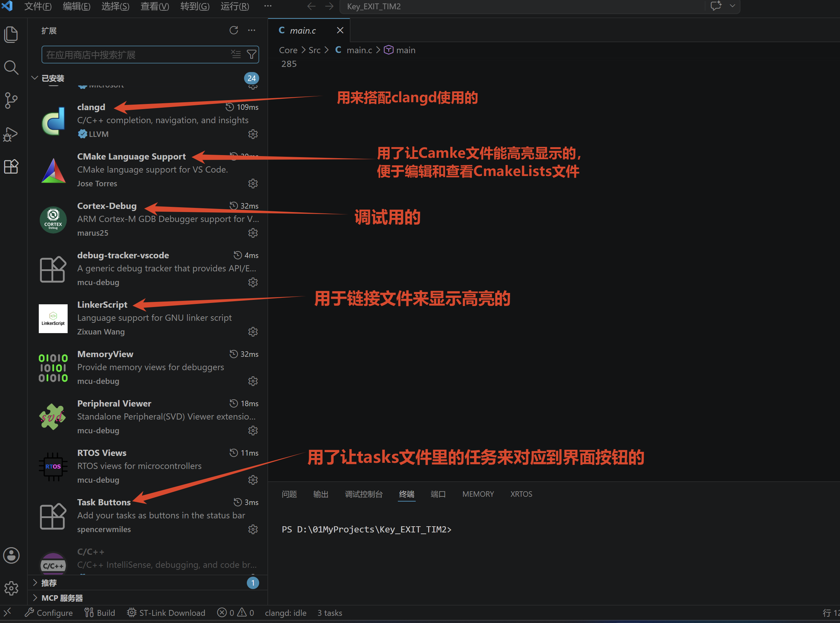Click the main function breadcrumb

point(400,50)
